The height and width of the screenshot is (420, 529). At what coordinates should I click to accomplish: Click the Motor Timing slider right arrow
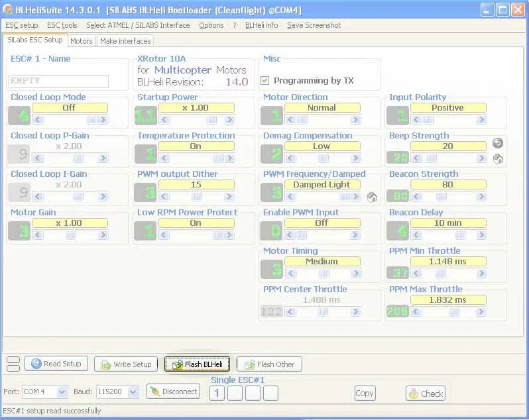(x=355, y=274)
